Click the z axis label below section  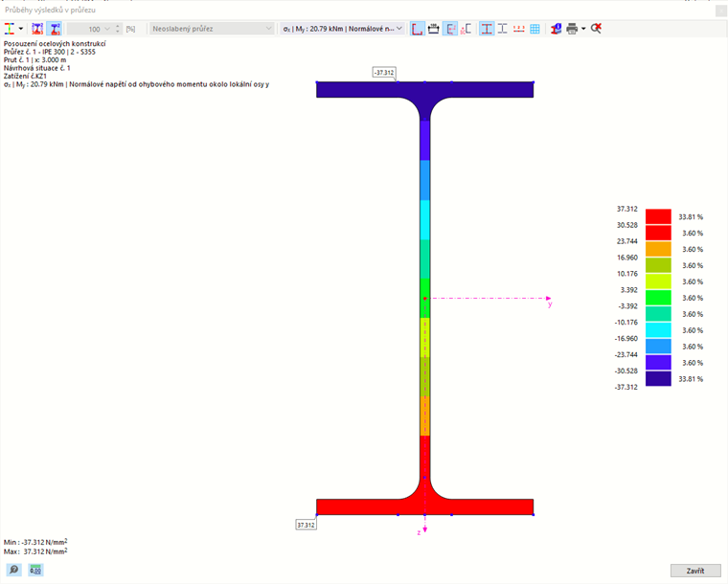[x=419, y=532]
